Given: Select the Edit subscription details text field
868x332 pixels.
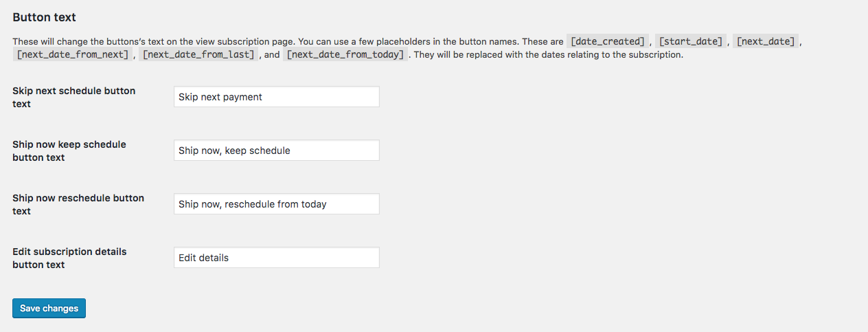Looking at the screenshot, I should click(276, 258).
